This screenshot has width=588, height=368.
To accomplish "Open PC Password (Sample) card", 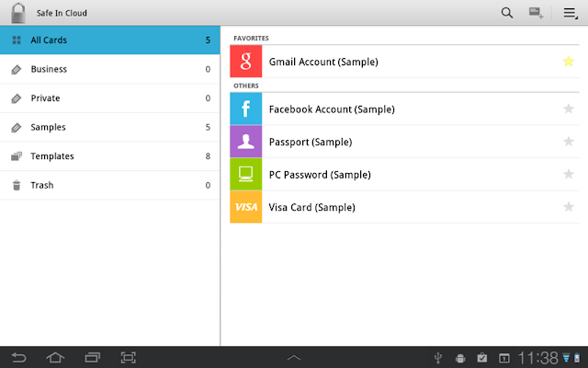I will point(404,174).
